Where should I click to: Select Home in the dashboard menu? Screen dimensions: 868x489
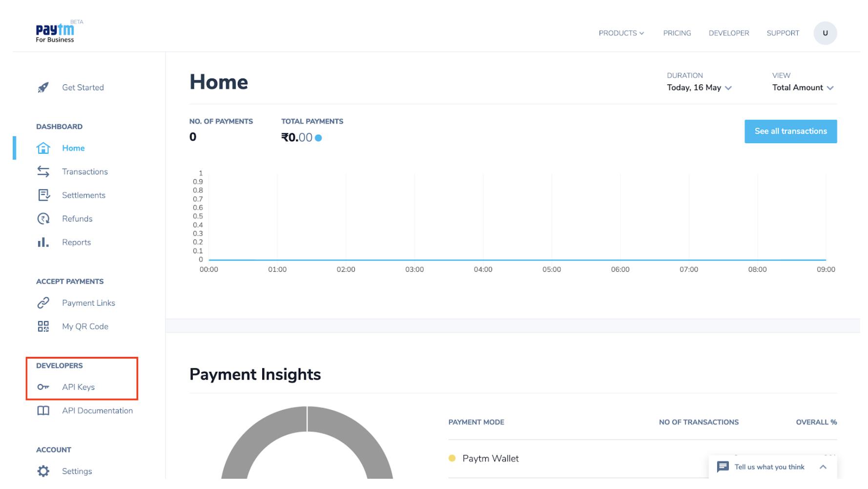(x=73, y=148)
